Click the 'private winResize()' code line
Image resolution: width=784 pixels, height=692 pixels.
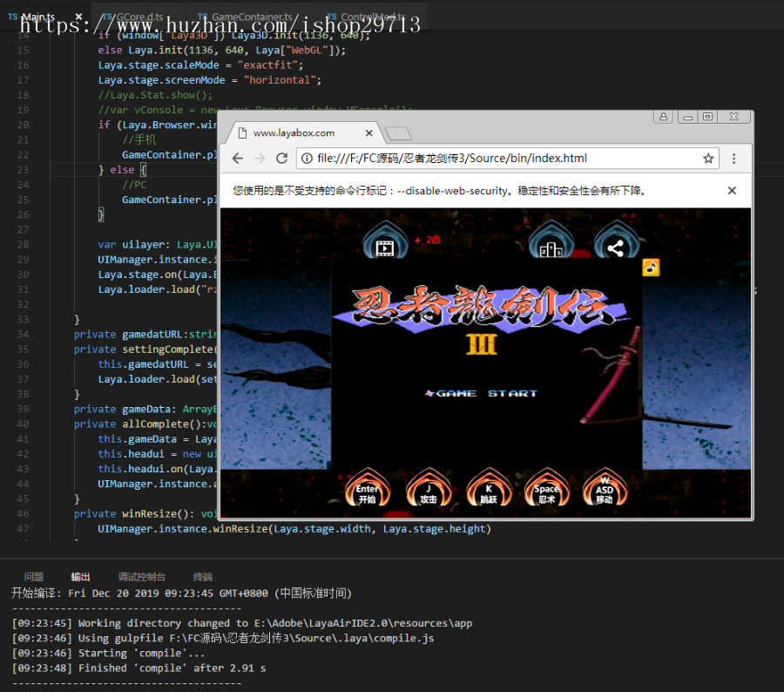(145, 514)
